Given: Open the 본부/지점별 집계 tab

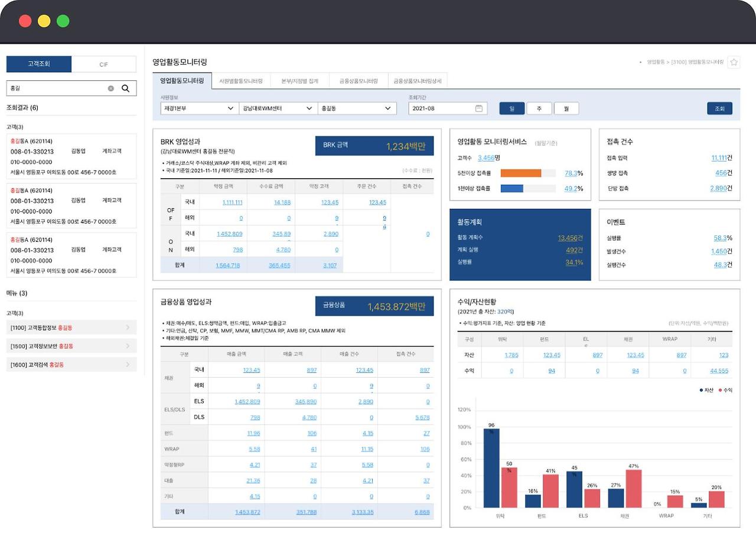Looking at the screenshot, I should (299, 81).
